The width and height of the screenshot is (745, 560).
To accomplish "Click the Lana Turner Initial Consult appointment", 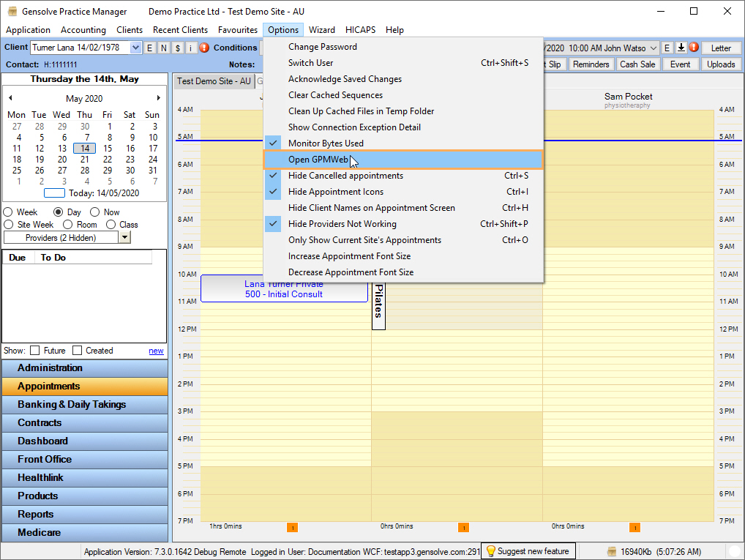I will (x=284, y=289).
